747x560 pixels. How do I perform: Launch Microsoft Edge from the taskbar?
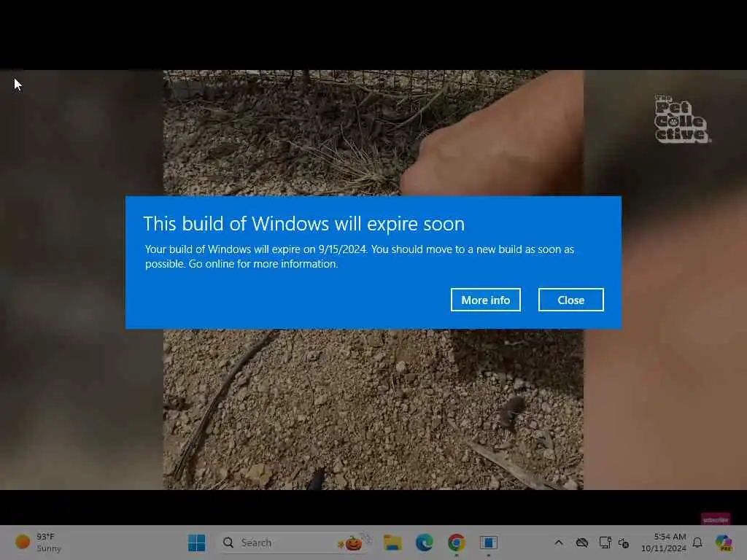424,542
